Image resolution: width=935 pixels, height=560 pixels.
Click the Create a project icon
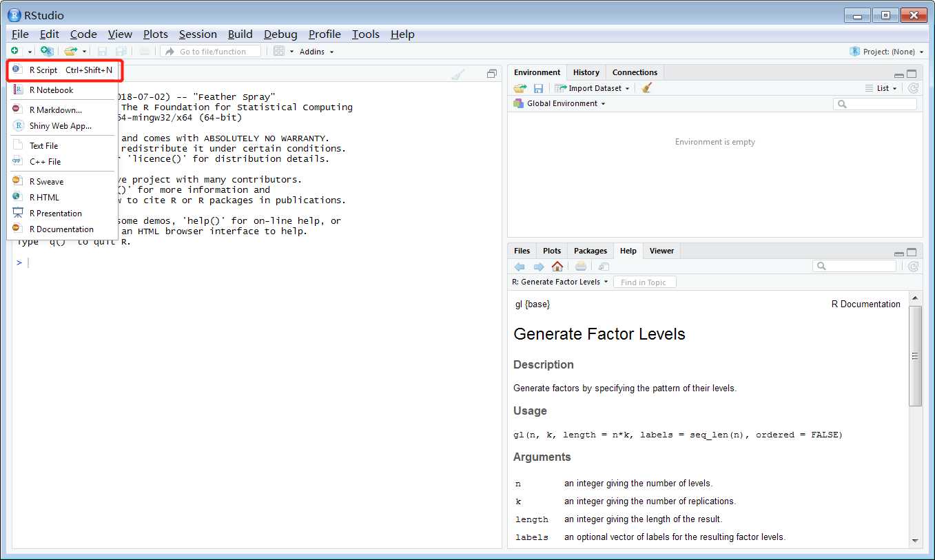(47, 51)
